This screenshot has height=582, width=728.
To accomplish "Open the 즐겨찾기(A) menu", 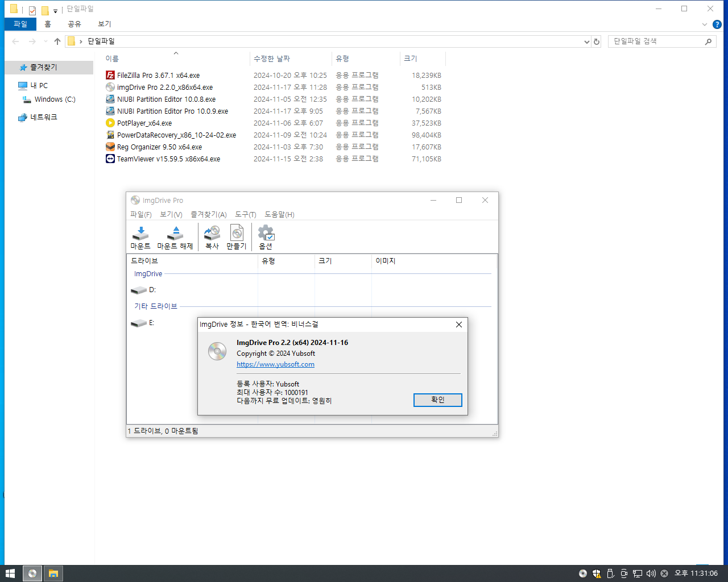I will (208, 214).
